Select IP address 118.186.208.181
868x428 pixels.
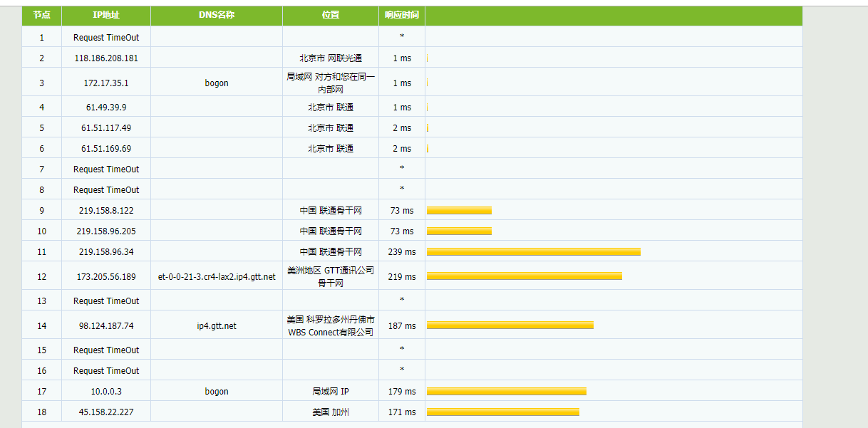click(106, 58)
